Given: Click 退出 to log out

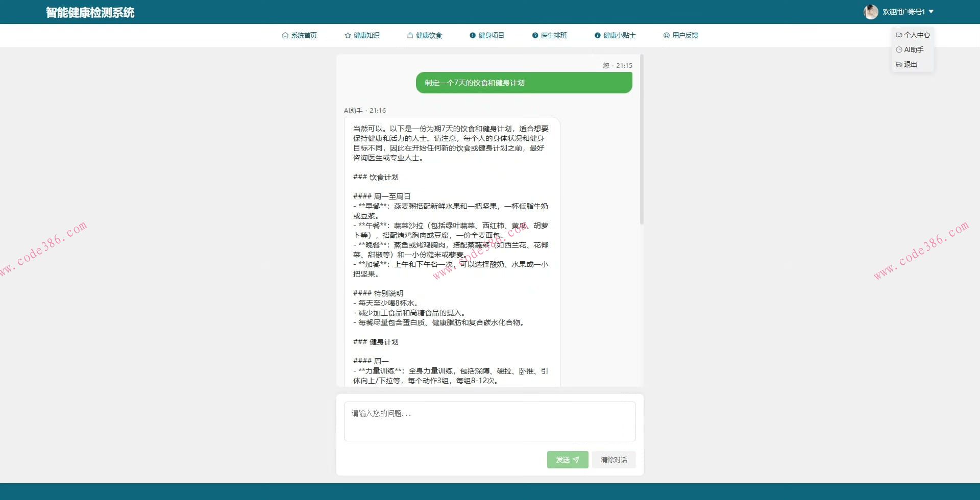Looking at the screenshot, I should click(908, 64).
